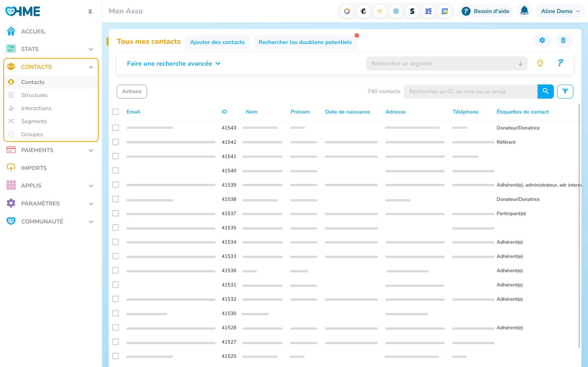Screen dimensions: 588x367
Task: Click the funnel filter button
Action: tap(565, 92)
